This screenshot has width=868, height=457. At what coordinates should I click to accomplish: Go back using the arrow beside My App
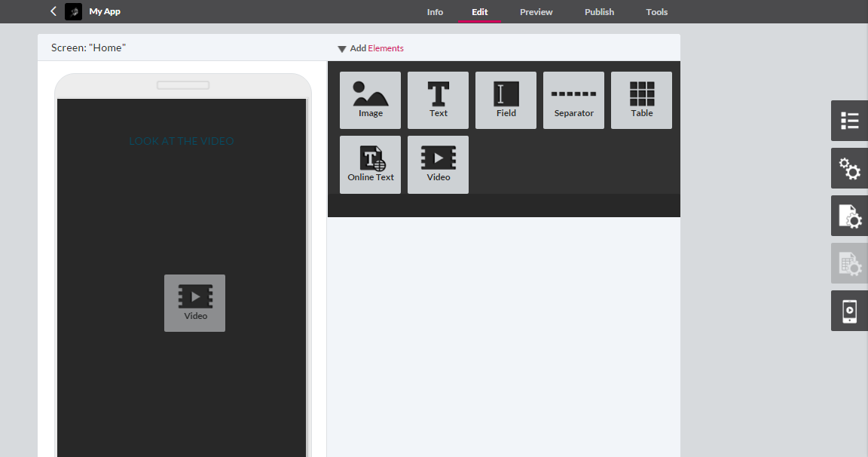[x=53, y=11]
